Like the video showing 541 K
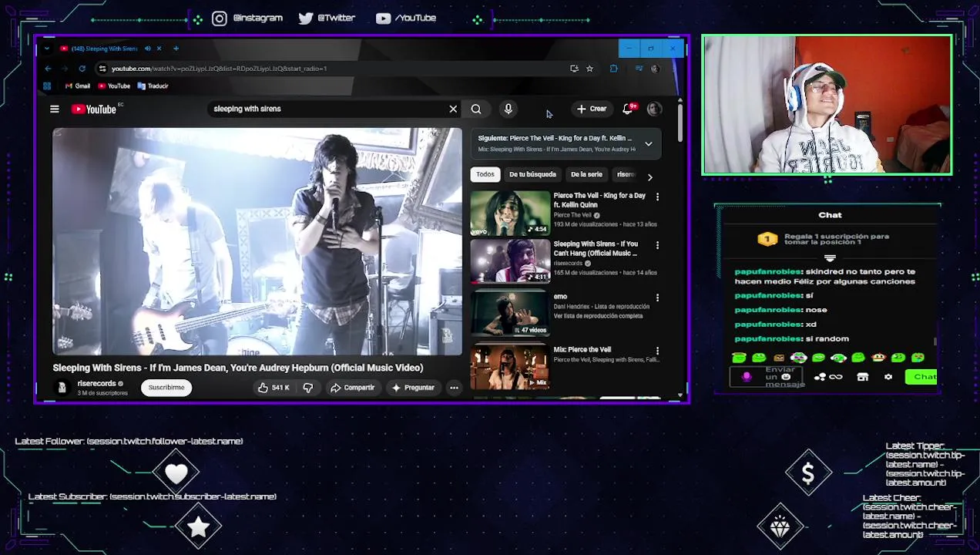Viewport: 980px width, 555px height. click(x=274, y=388)
